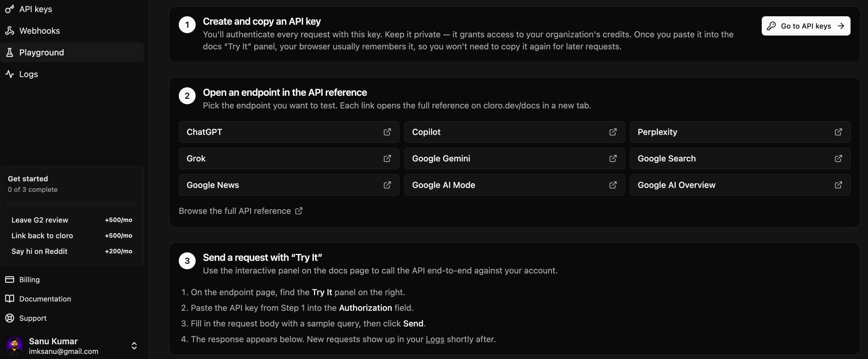Open the Google Search endpoint reference
Image resolution: width=868 pixels, height=359 pixels.
(740, 158)
